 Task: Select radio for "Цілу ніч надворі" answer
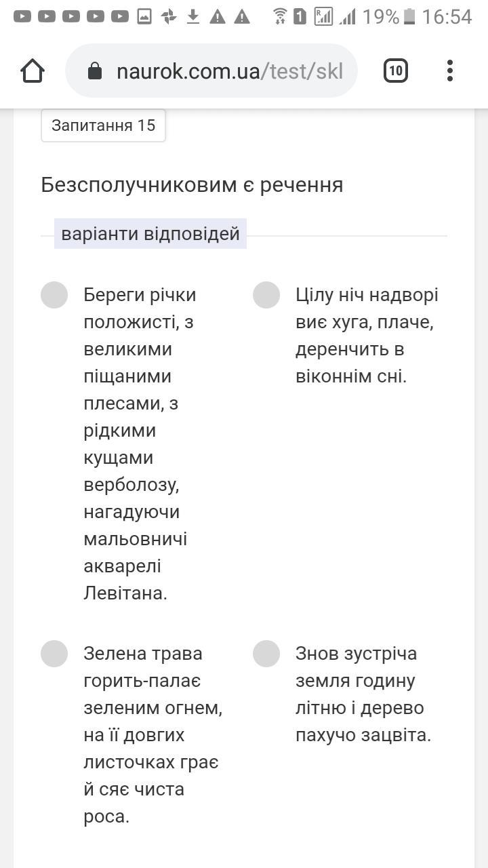[x=266, y=295]
